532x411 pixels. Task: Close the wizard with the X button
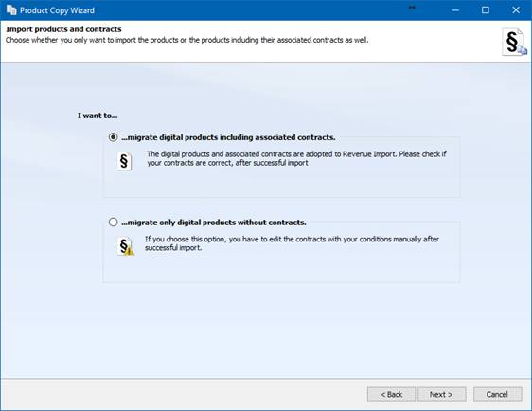(x=516, y=10)
